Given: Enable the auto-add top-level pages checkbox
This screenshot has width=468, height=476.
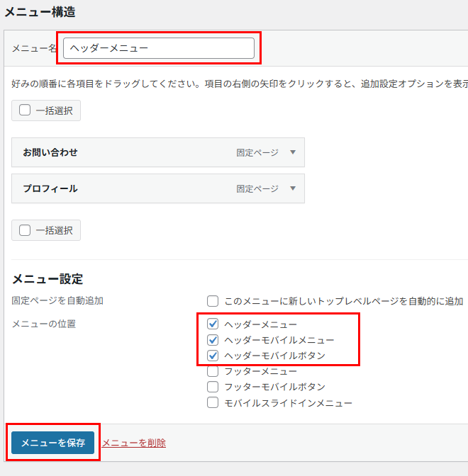Looking at the screenshot, I should (x=213, y=301).
